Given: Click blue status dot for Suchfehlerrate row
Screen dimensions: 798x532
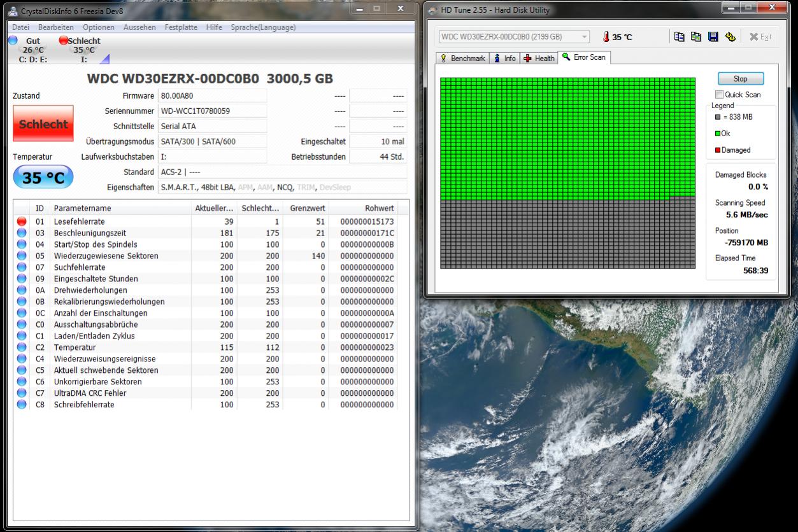Looking at the screenshot, I should (x=22, y=267).
